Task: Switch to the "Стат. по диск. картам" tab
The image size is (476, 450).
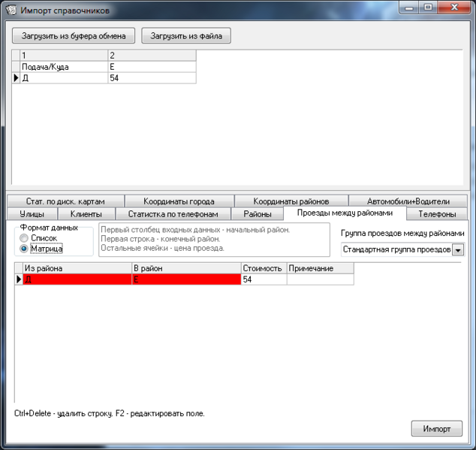Action: pyautogui.click(x=65, y=201)
